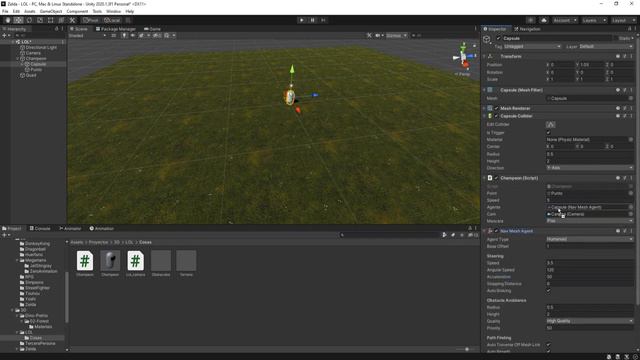Collapse the Transform component foldout
This screenshot has height=360, width=640.
(484, 56)
